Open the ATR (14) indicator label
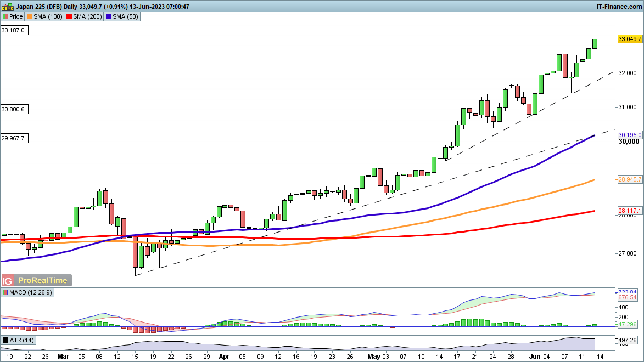 pos(19,340)
